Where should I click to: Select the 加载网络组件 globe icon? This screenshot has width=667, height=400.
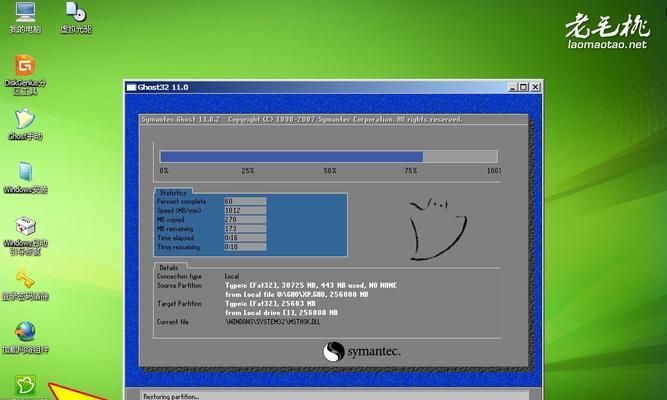[x=25, y=338]
